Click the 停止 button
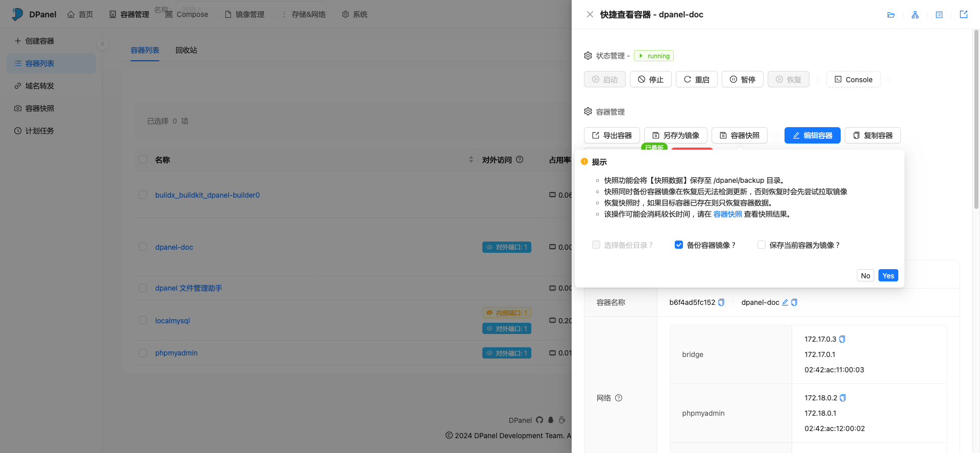Viewport: 980px width, 453px height. click(651, 79)
